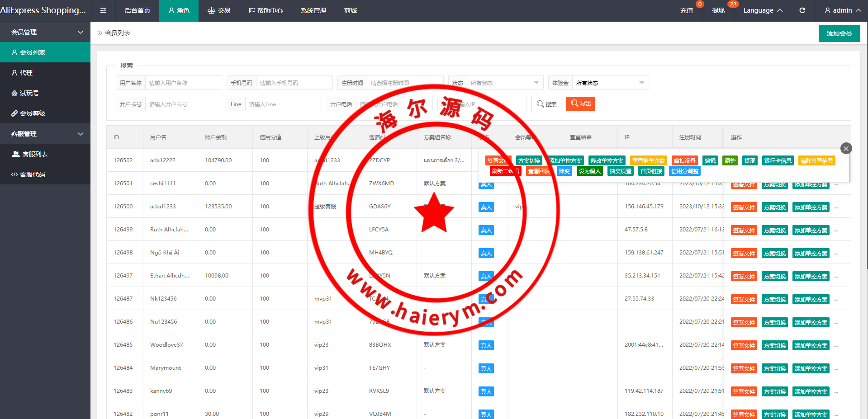Image resolution: width=868 pixels, height=419 pixels.
Task: Click the 添加会员 button
Action: point(839,33)
